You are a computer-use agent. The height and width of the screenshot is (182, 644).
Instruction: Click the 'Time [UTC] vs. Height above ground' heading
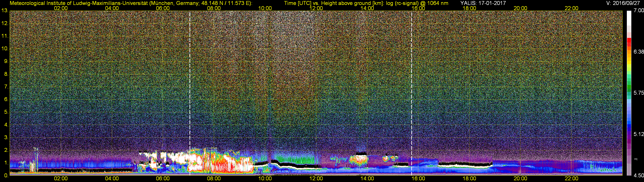(x=328, y=3)
